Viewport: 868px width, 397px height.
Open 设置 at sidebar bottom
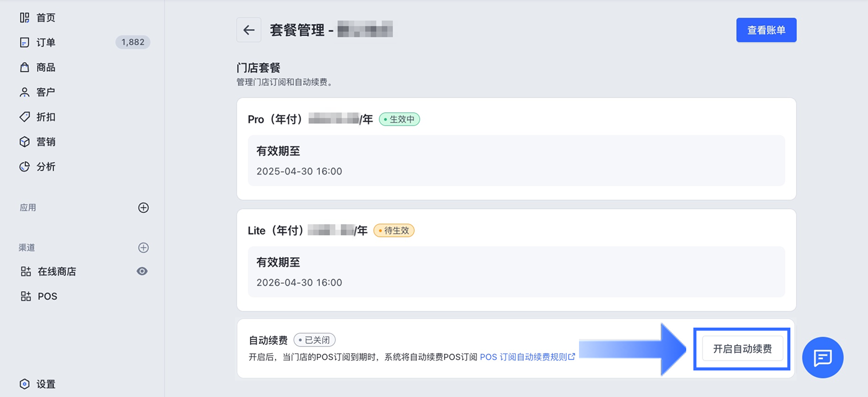click(46, 384)
